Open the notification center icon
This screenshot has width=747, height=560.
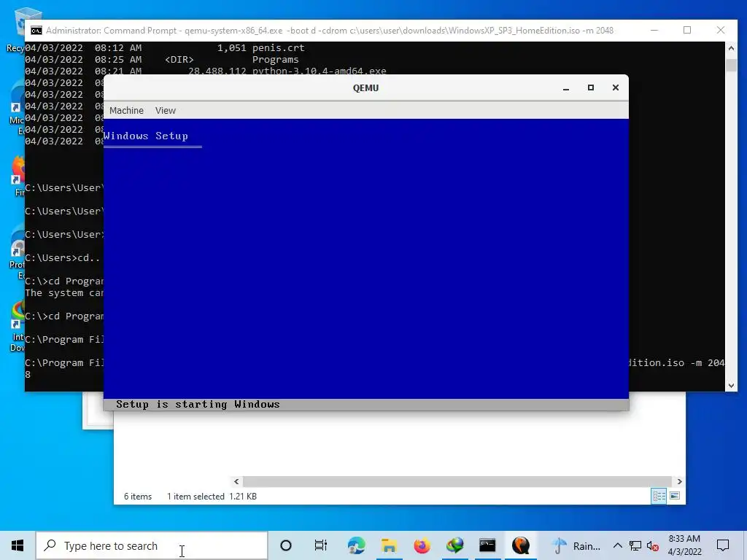point(723,545)
